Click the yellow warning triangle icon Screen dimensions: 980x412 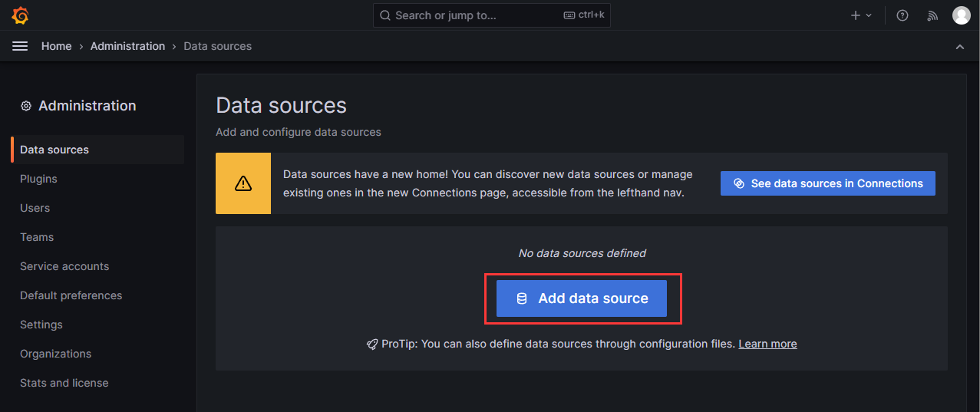tap(243, 183)
